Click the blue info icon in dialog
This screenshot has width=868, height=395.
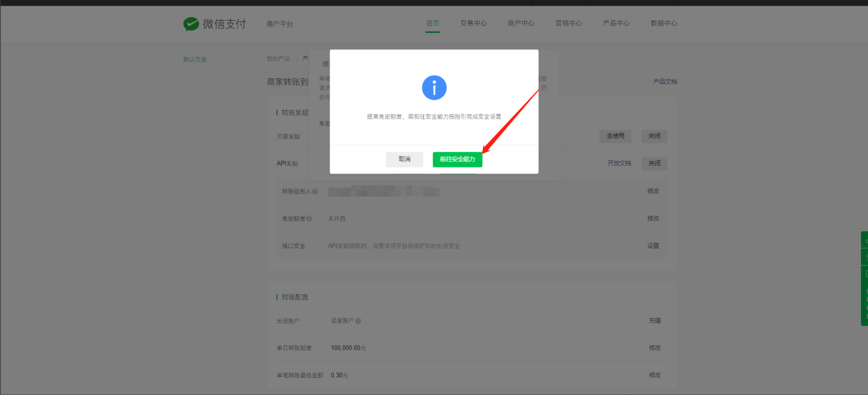tap(434, 88)
